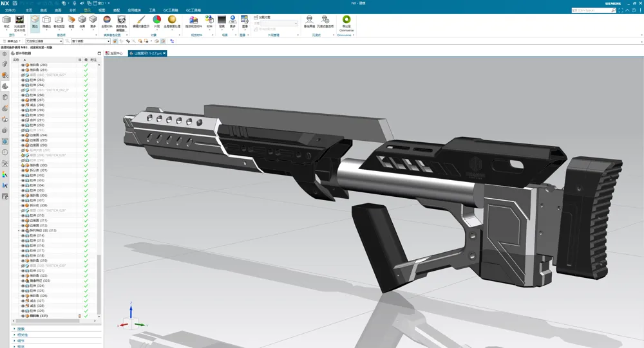Open the 菜单(M) menu dropdown
This screenshot has height=348, width=644.
(12, 41)
